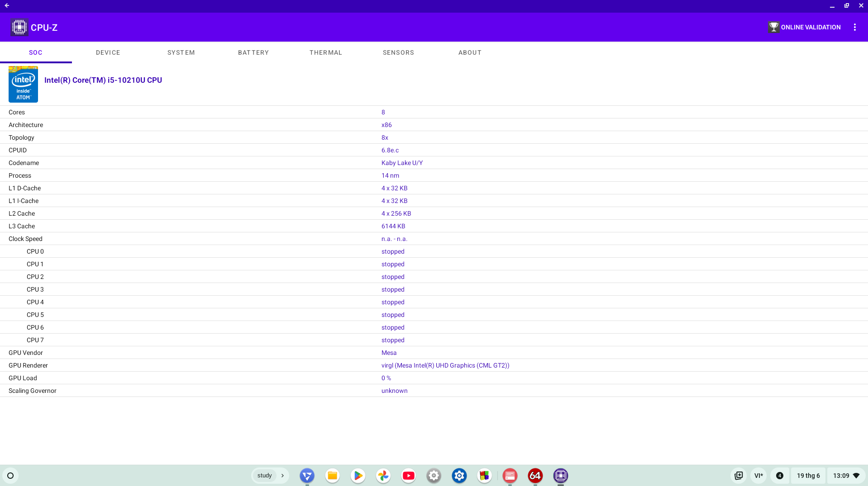Viewport: 868px width, 486px height.
Task: Click the GPU Vendor Mesa value
Action: 389,353
